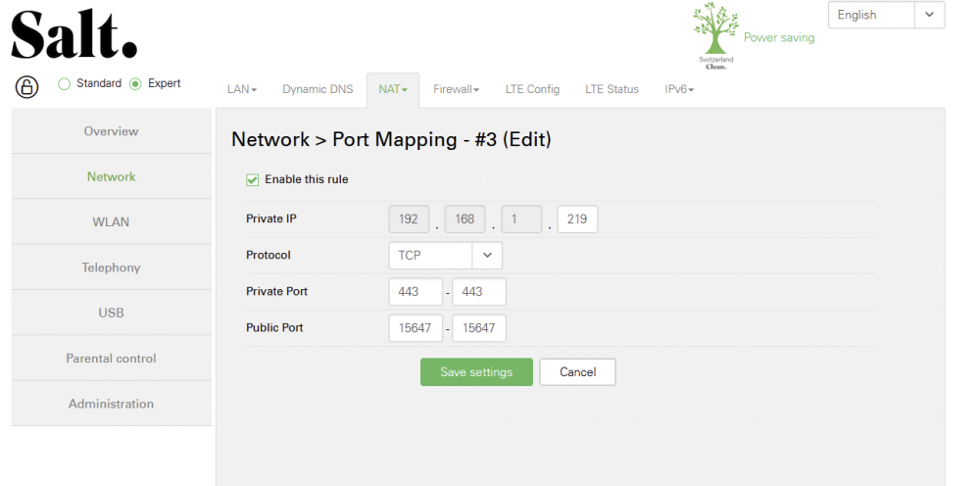Expand the Firewall menu
The width and height of the screenshot is (980, 486).
pyautogui.click(x=457, y=89)
